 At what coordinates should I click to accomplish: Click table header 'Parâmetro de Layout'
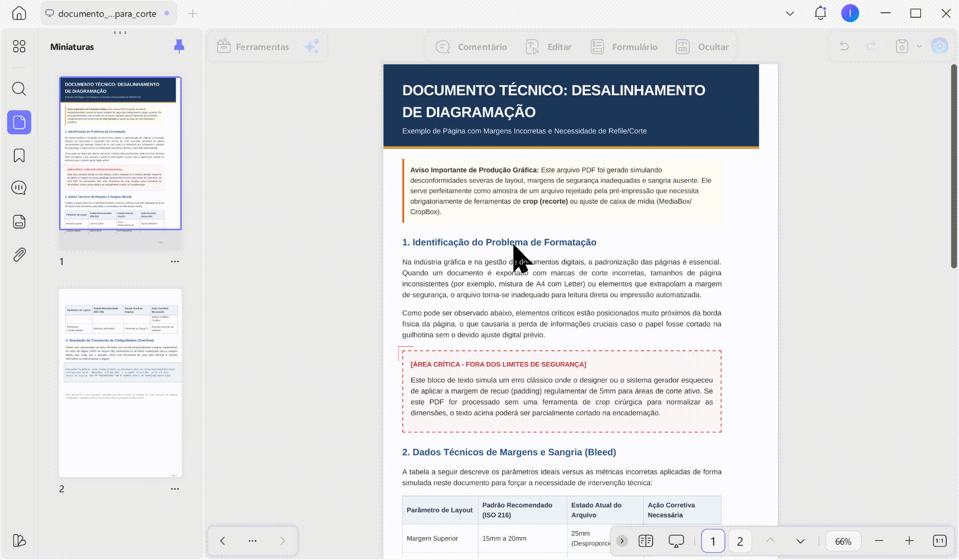point(440,510)
